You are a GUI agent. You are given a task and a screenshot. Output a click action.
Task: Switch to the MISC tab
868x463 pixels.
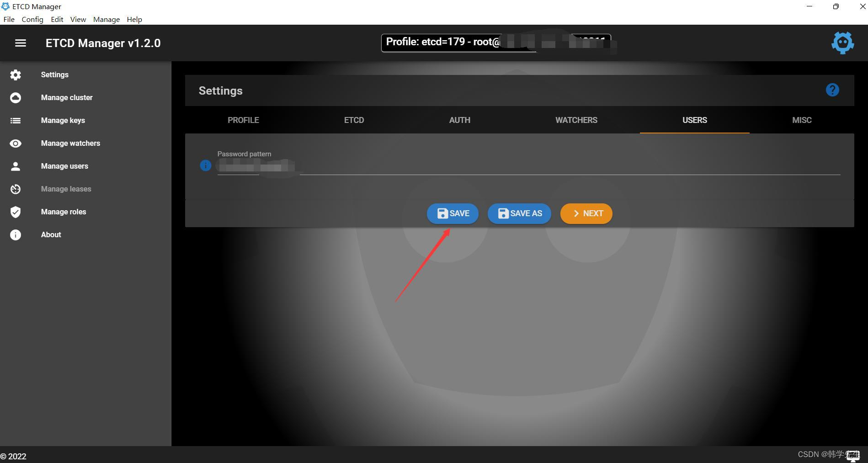[x=802, y=120]
